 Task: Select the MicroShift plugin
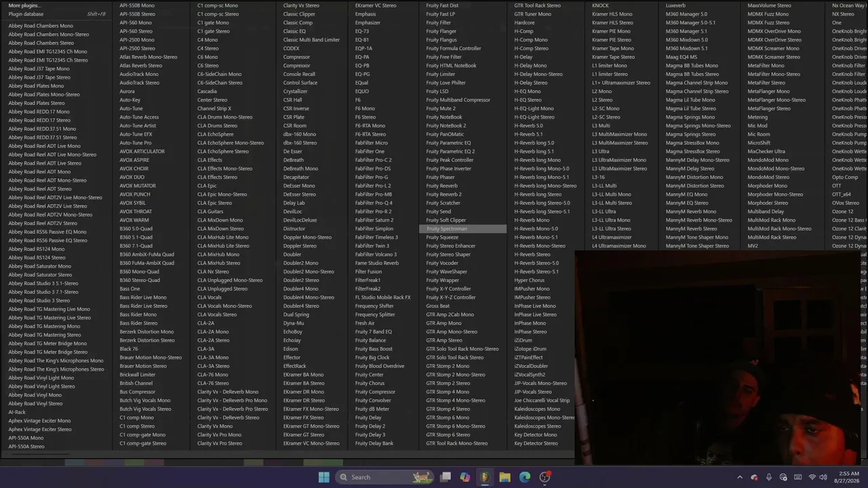(759, 143)
